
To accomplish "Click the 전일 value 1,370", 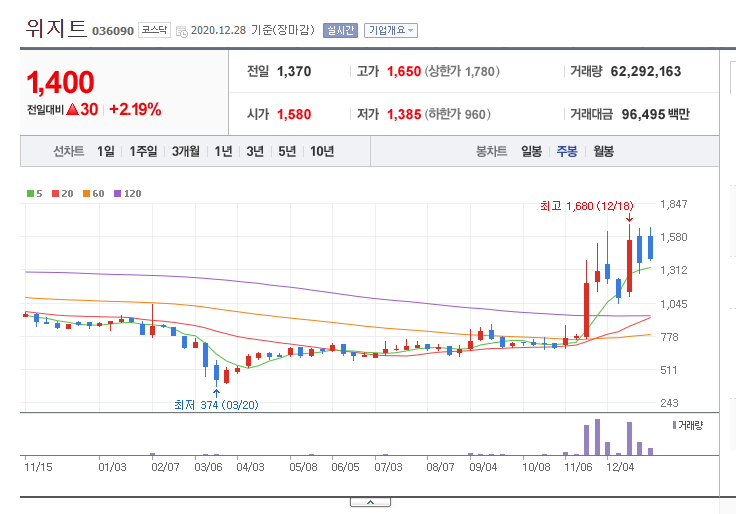I will (x=294, y=71).
